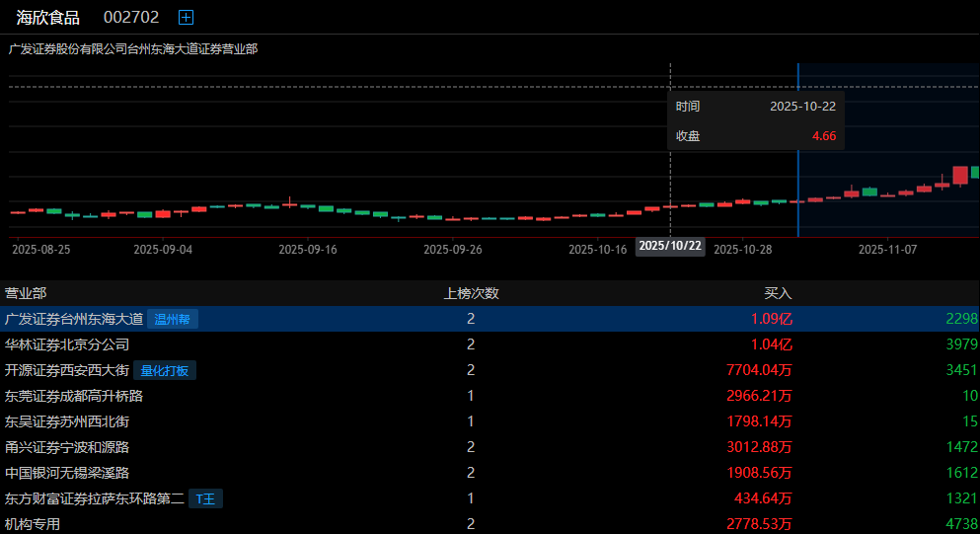Click the 海欣食品 stock name
The height and width of the screenshot is (534, 980).
[x=48, y=18]
